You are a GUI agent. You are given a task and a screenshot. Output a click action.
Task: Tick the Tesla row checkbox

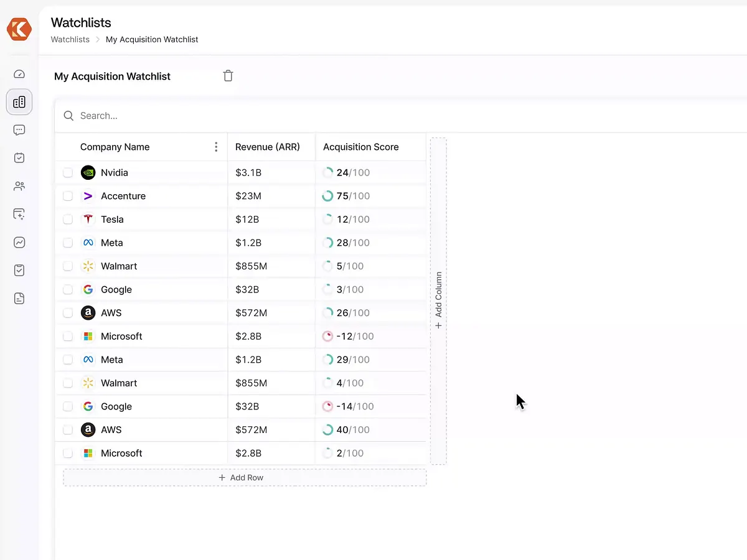click(x=68, y=219)
